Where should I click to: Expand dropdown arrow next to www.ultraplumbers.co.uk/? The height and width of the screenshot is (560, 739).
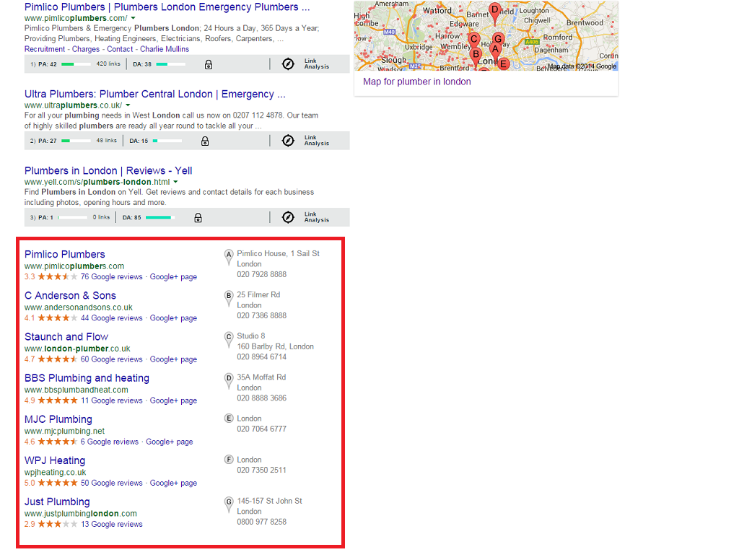tap(128, 105)
